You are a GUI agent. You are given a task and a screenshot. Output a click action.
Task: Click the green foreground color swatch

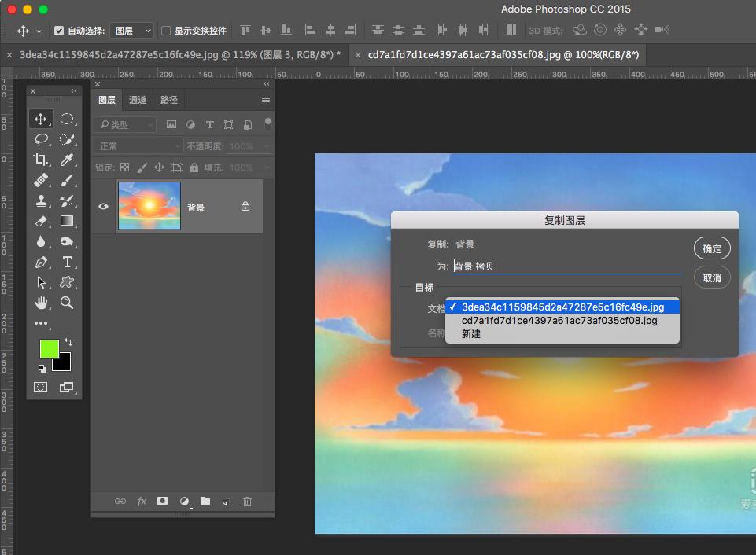click(x=49, y=349)
